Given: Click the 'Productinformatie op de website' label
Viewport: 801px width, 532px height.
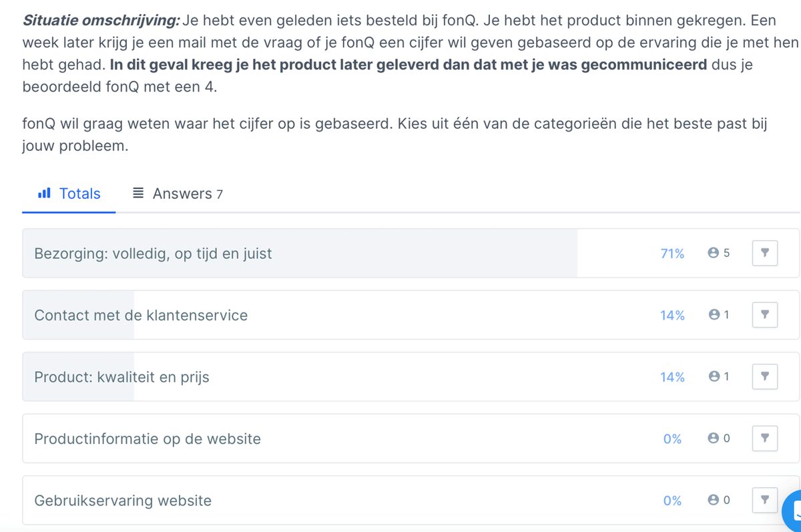Looking at the screenshot, I should [148, 439].
